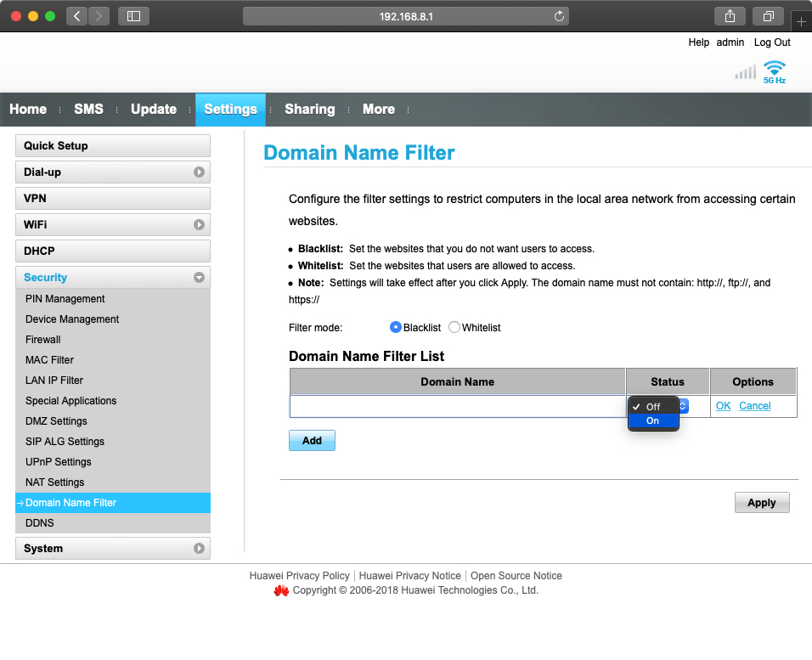Select the Blacklist filter mode
This screenshot has width=812, height=660.
click(396, 327)
